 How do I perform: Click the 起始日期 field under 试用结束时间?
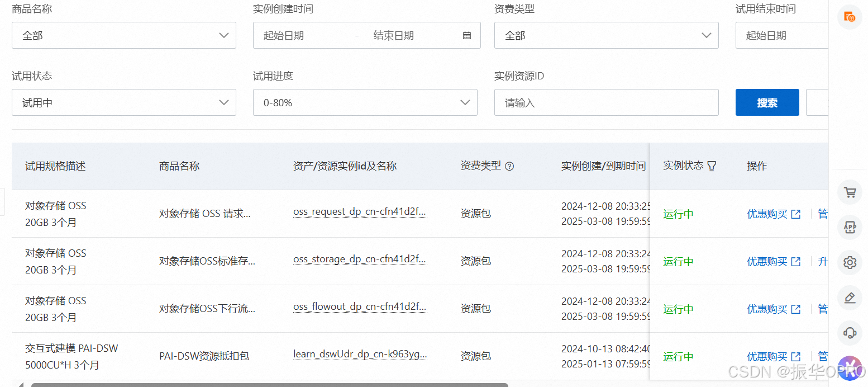point(782,35)
